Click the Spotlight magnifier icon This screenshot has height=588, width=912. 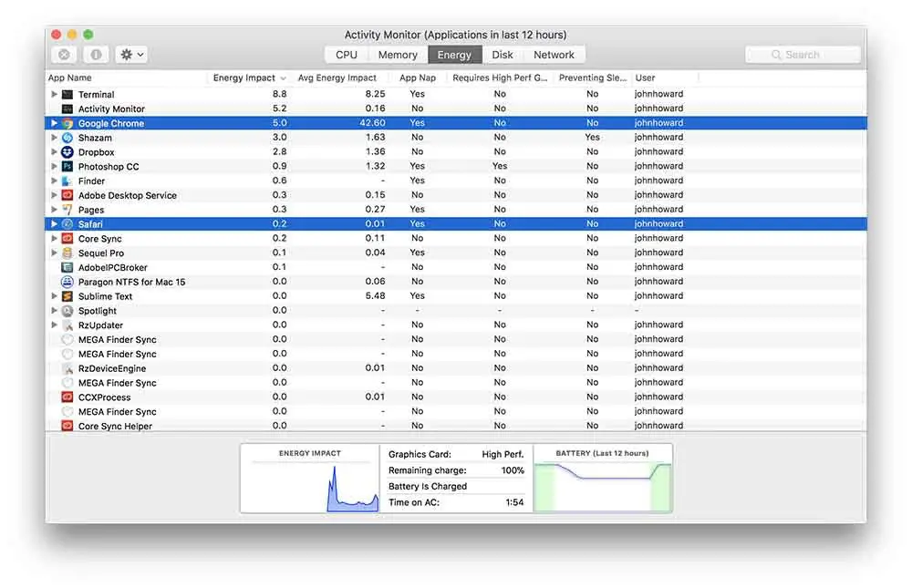tap(67, 311)
